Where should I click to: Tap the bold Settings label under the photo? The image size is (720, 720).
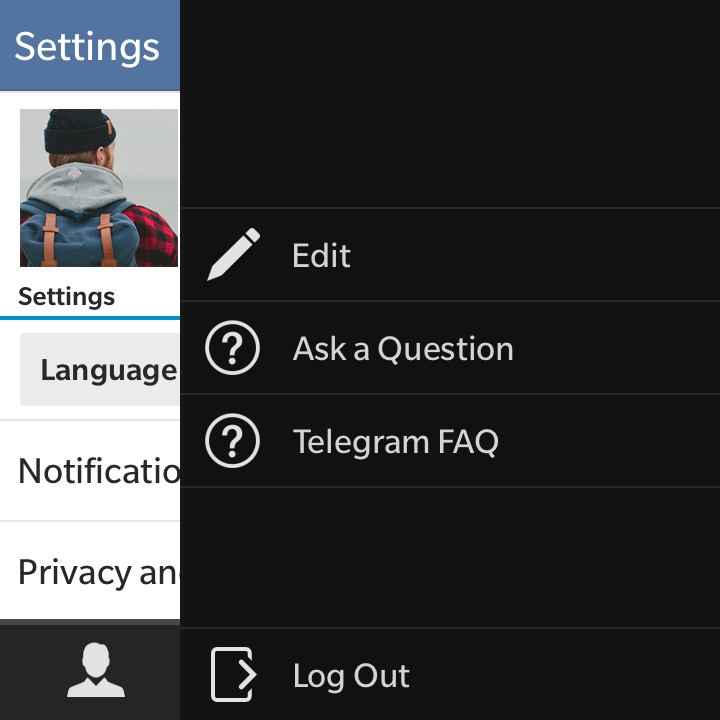pos(66,297)
